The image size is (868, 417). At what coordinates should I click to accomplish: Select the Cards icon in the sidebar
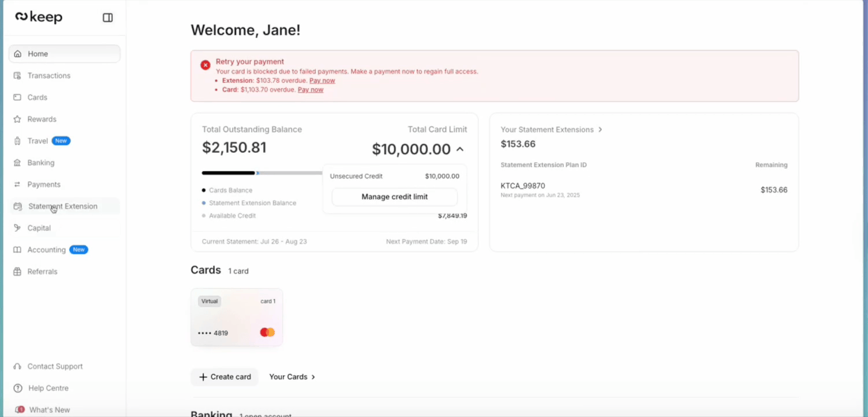(x=18, y=97)
